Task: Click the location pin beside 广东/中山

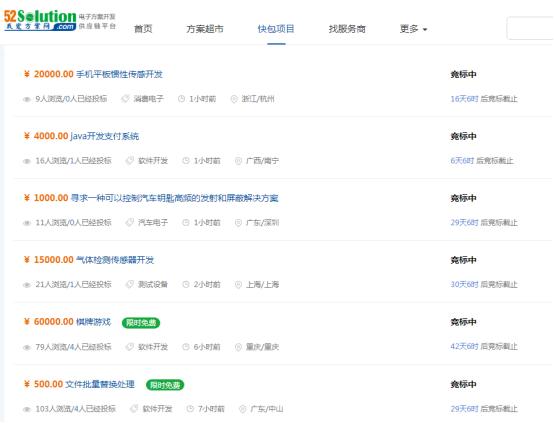Action: point(242,409)
